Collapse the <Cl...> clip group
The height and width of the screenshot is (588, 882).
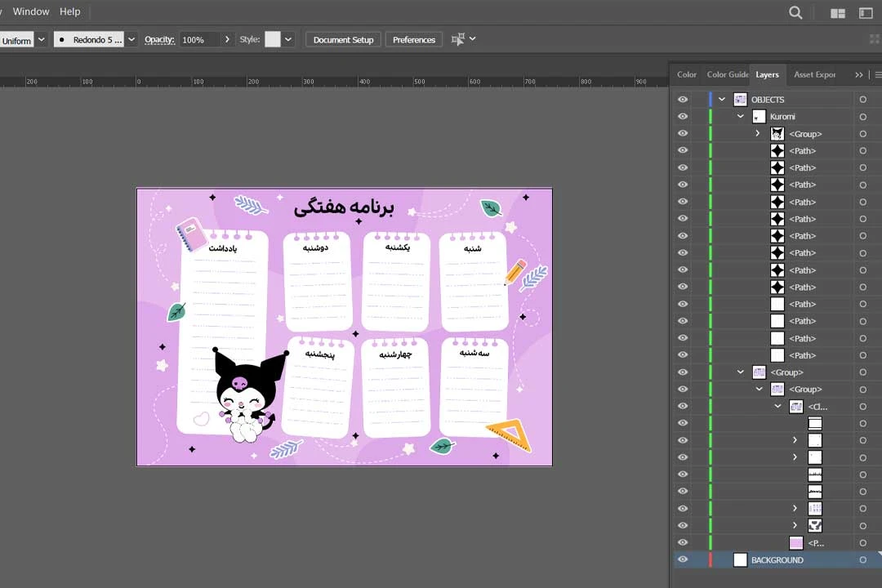click(x=777, y=406)
